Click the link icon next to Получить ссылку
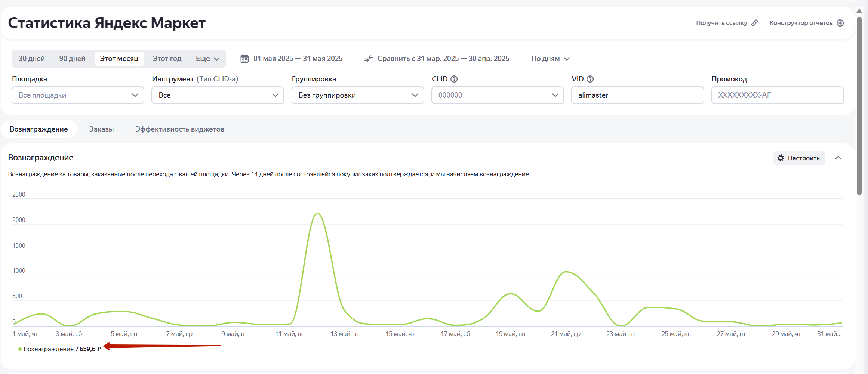The image size is (868, 374). click(755, 23)
